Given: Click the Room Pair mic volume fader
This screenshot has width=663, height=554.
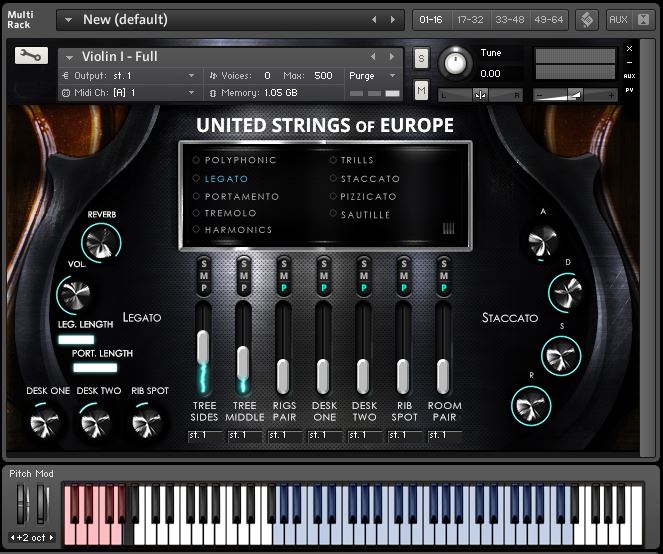Looking at the screenshot, I should 443,376.
